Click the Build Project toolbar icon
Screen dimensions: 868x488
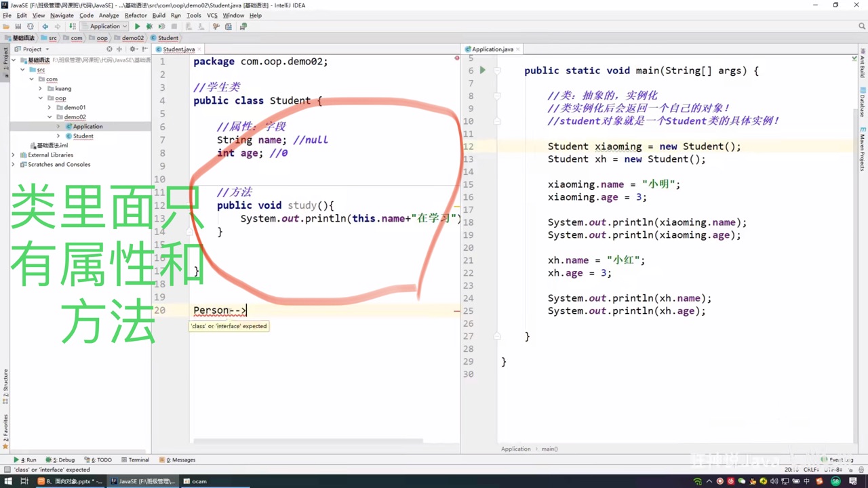click(x=73, y=26)
